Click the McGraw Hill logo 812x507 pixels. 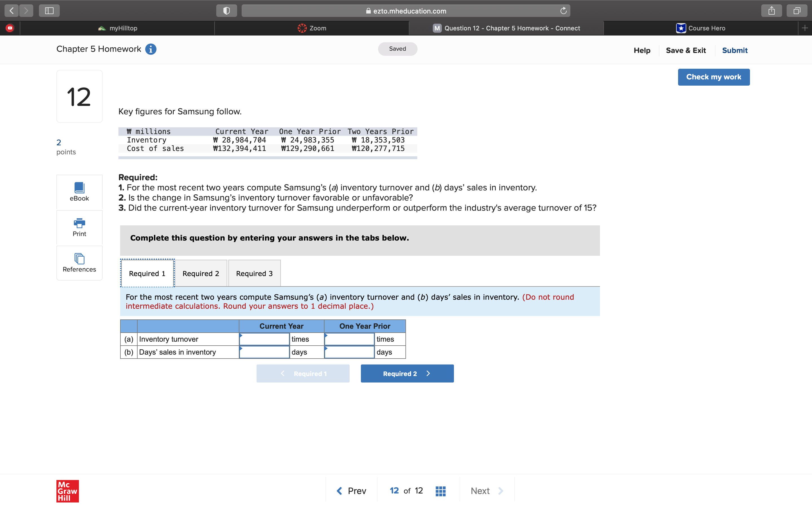(67, 491)
